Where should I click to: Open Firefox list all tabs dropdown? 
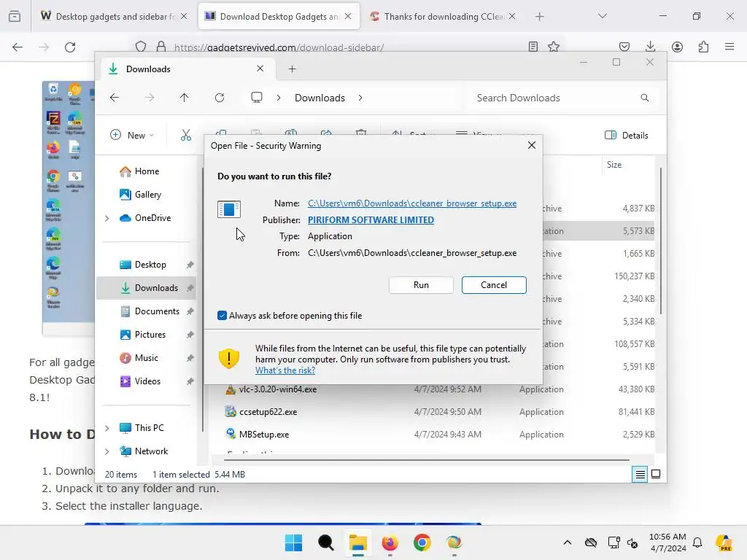coord(602,16)
